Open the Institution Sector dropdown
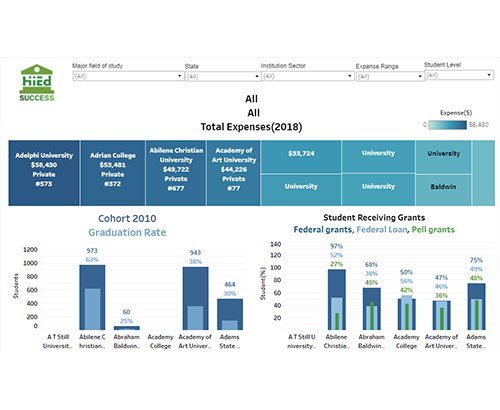The image size is (500, 410). [308, 76]
